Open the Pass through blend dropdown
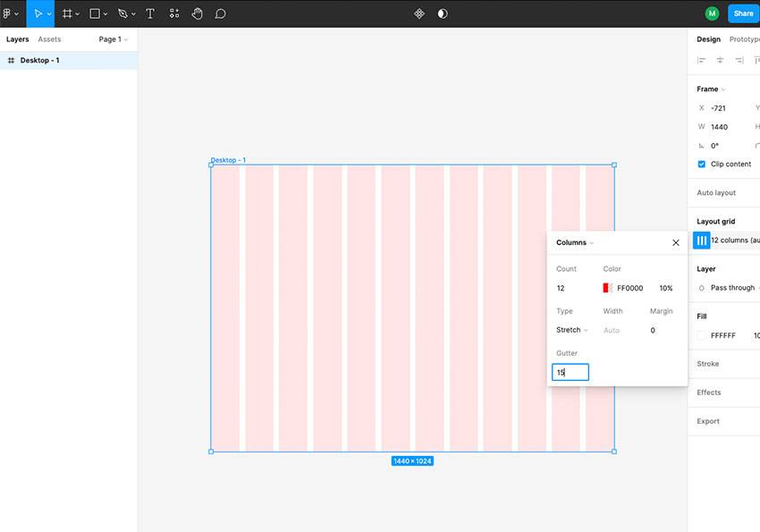Image resolution: width=760 pixels, height=532 pixels. [734, 288]
